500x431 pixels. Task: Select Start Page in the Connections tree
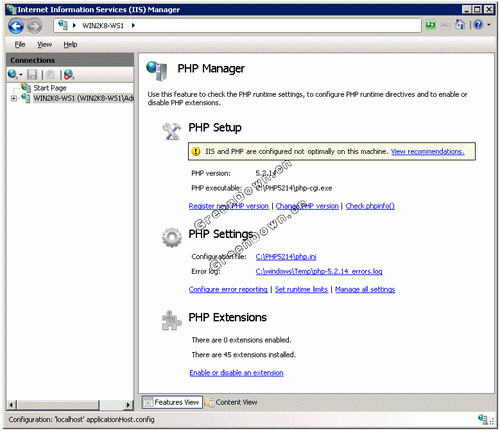[50, 88]
